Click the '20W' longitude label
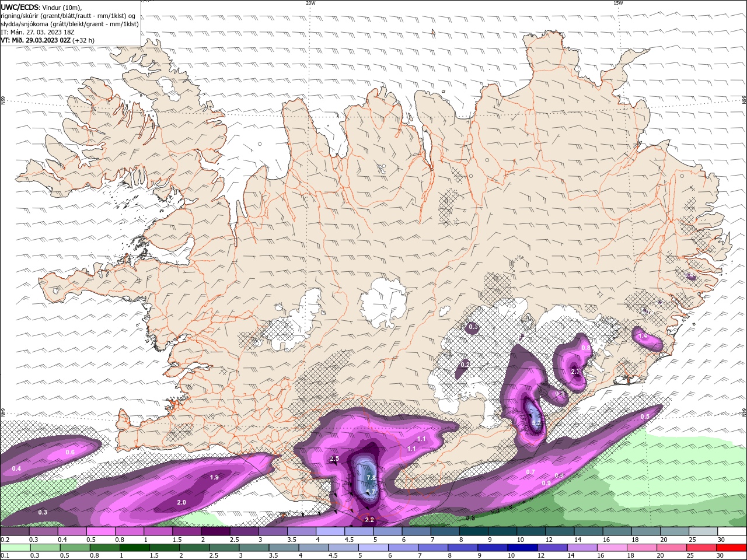This screenshot has height=560, width=747. [x=310, y=3]
